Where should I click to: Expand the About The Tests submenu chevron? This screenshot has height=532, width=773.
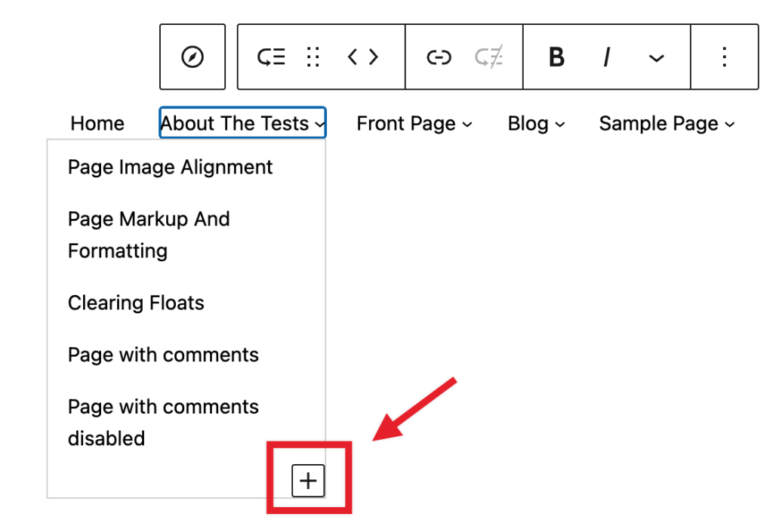click(320, 125)
